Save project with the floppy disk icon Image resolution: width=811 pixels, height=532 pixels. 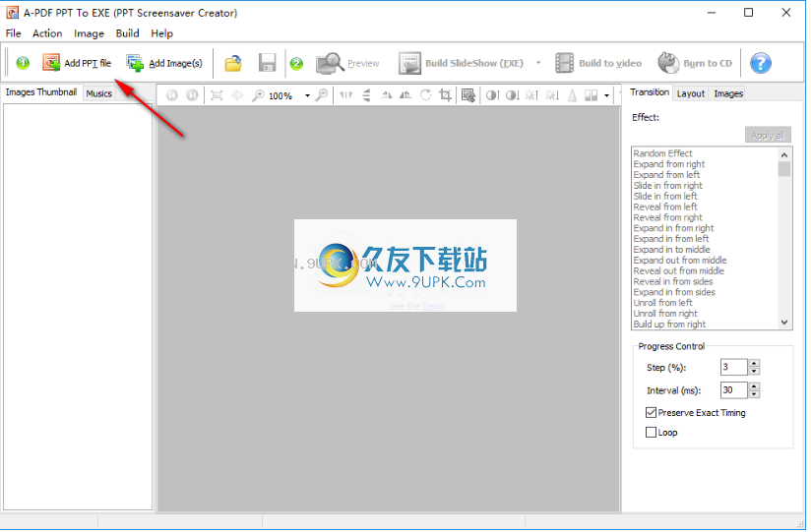coord(267,63)
